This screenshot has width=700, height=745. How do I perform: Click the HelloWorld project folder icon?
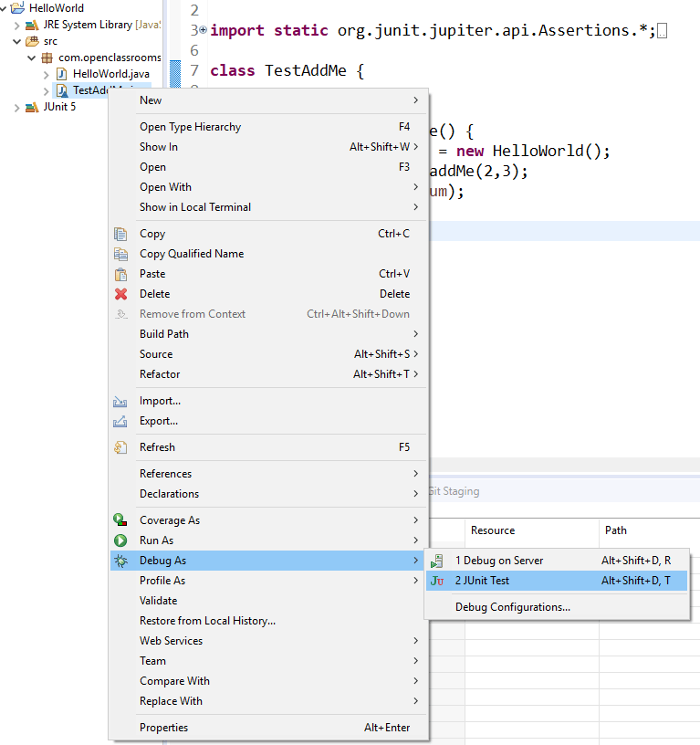point(17,7)
